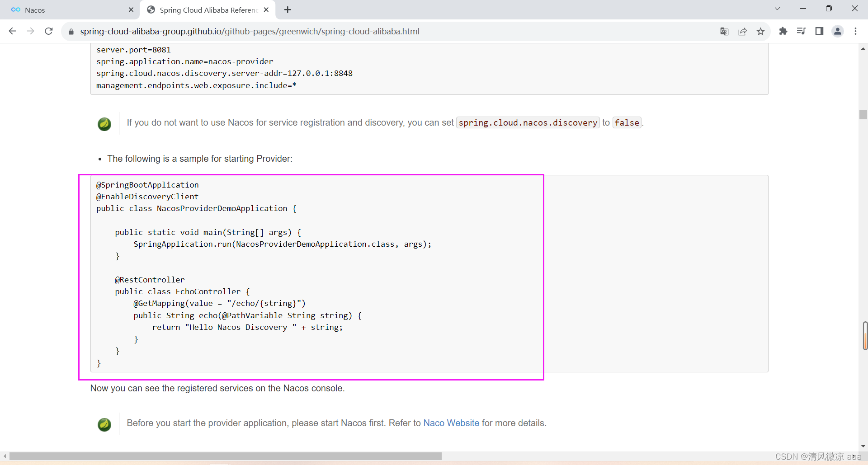The image size is (868, 465).
Task: Click the return Hello Nacos Discovery line
Action: point(247,327)
